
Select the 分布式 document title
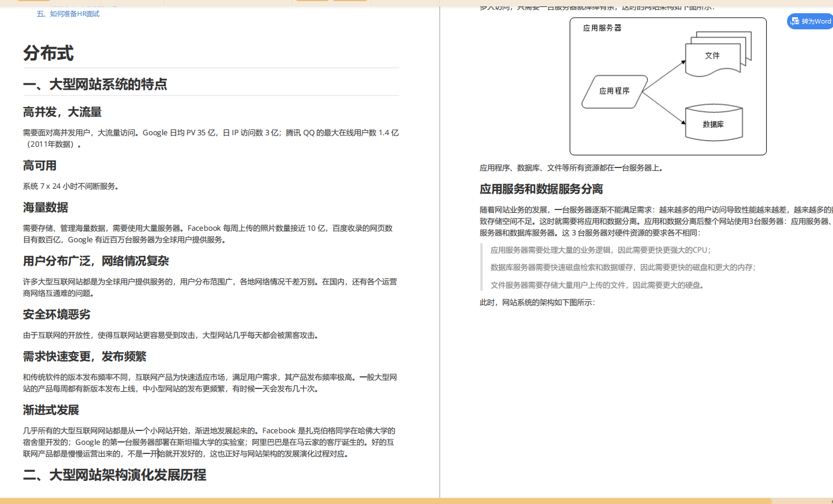click(48, 54)
